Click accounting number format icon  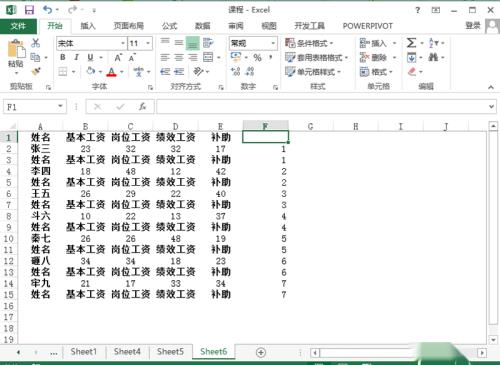pyautogui.click(x=236, y=57)
